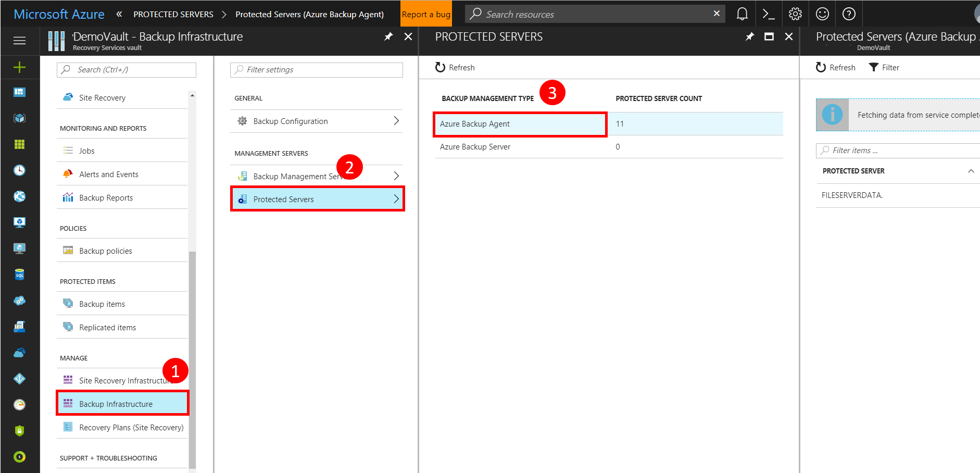Open the help question mark icon
The image size is (980, 473).
(x=849, y=14)
